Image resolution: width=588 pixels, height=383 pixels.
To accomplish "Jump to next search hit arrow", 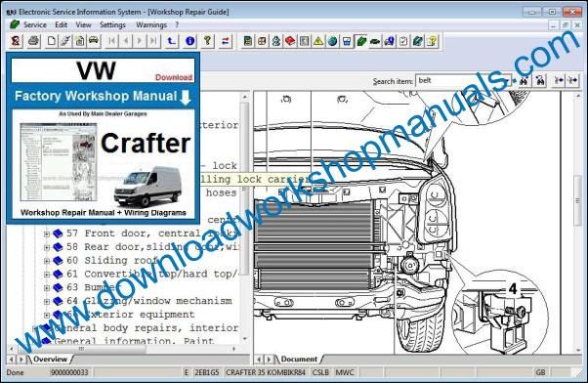I will pyautogui.click(x=573, y=80).
